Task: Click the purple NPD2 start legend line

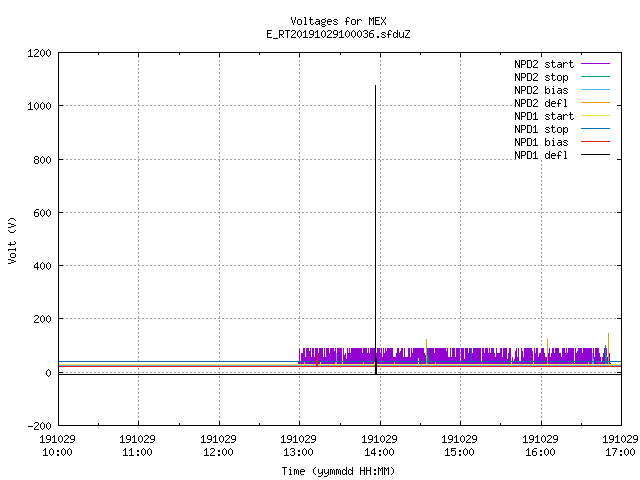Action: click(595, 64)
